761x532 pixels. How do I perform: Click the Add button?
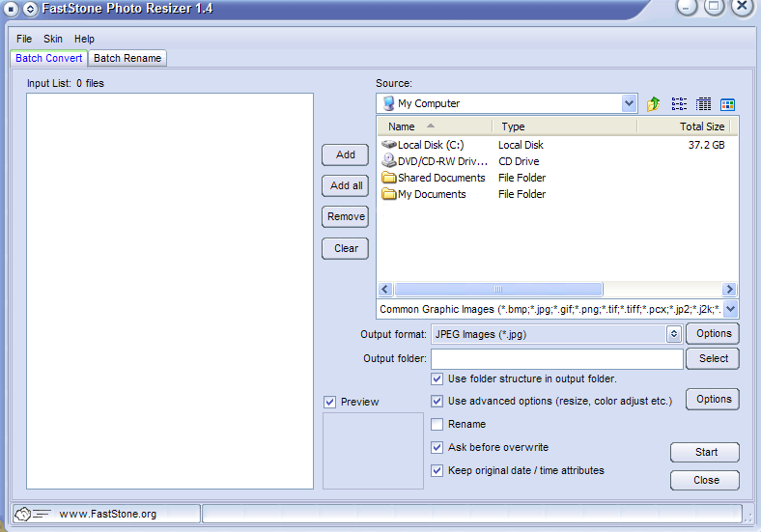coord(345,154)
